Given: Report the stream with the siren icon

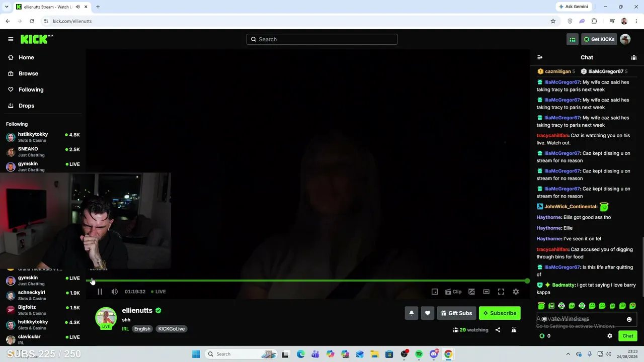Looking at the screenshot, I should [x=514, y=330].
